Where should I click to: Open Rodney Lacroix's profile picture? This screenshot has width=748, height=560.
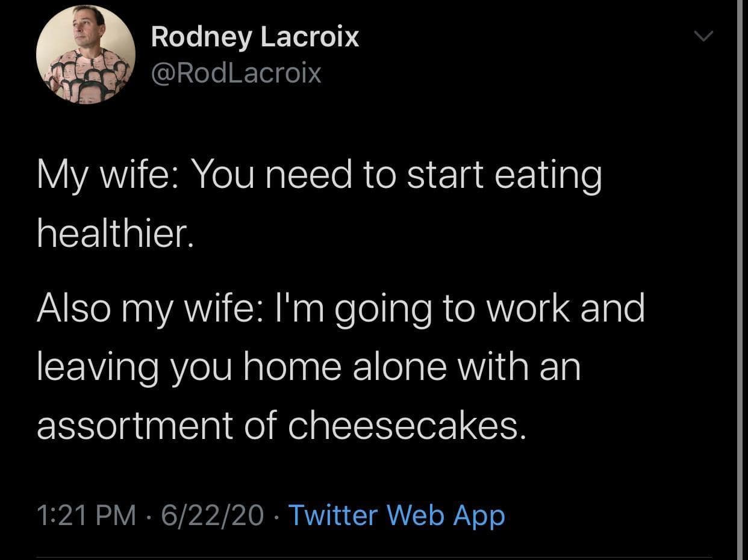(x=86, y=55)
